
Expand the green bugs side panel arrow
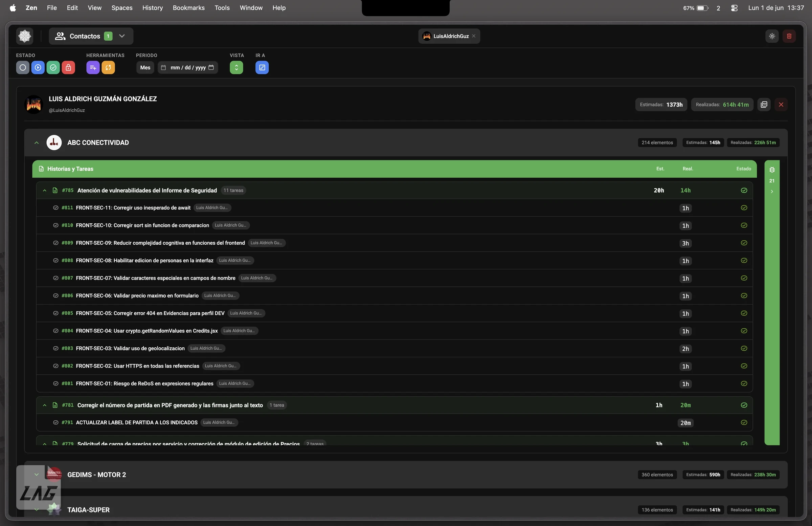pos(772,192)
